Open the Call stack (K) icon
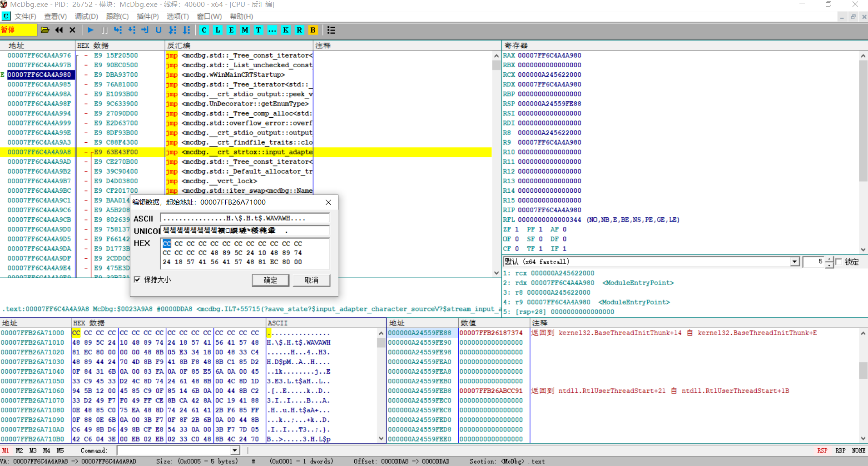The width and height of the screenshot is (868, 466). (286, 30)
